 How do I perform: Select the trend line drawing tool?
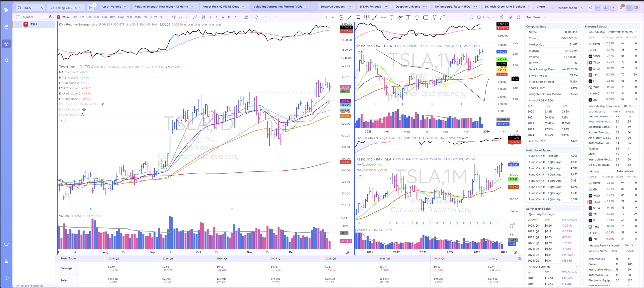point(349,17)
